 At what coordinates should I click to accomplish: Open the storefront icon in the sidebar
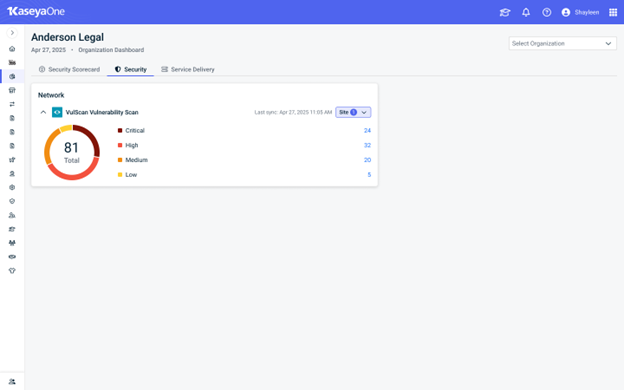coord(12,90)
